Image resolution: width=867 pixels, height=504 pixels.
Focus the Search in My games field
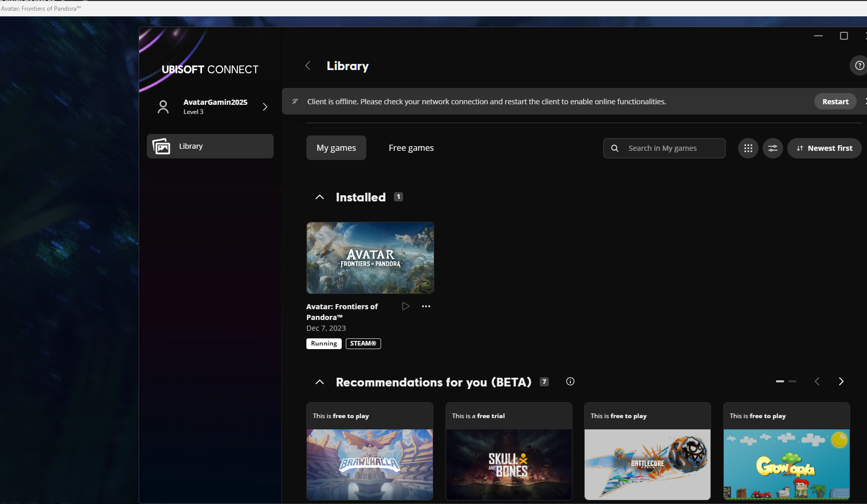pos(664,148)
